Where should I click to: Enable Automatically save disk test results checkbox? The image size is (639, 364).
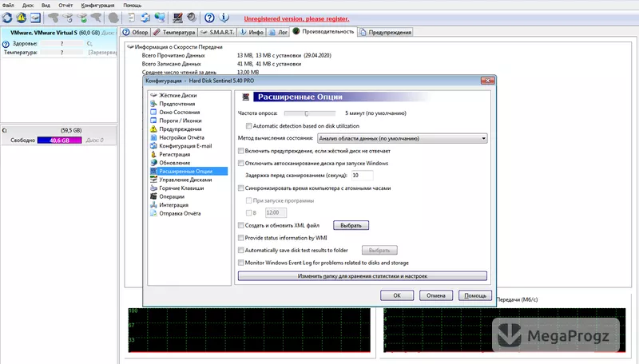click(x=241, y=250)
